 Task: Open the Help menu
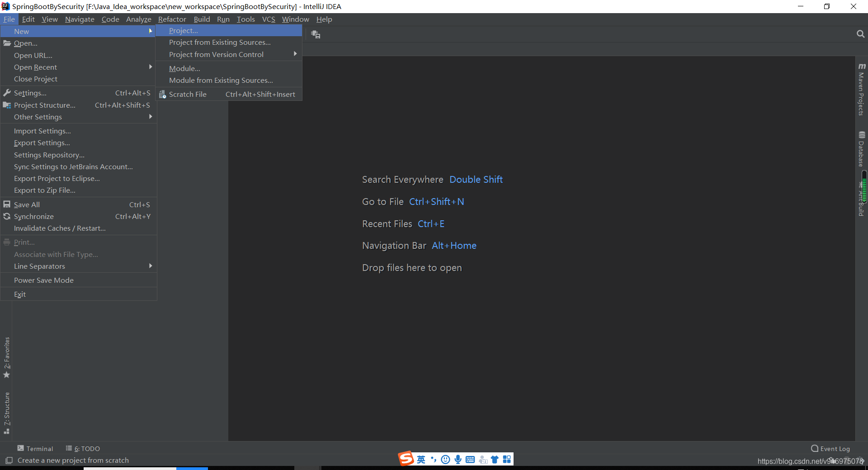(324, 19)
